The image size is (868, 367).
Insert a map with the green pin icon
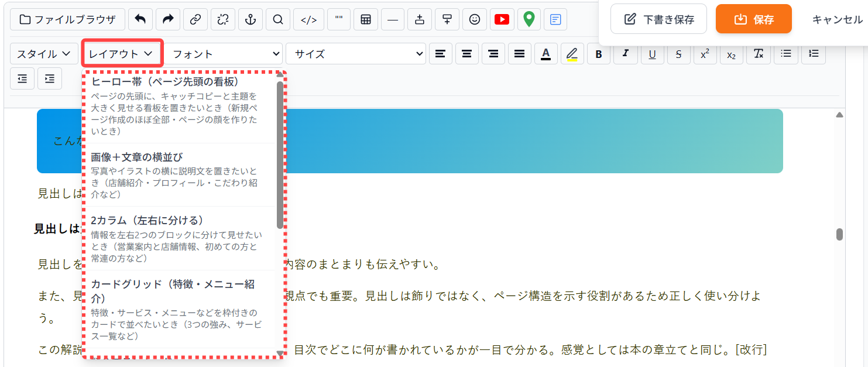click(x=529, y=19)
